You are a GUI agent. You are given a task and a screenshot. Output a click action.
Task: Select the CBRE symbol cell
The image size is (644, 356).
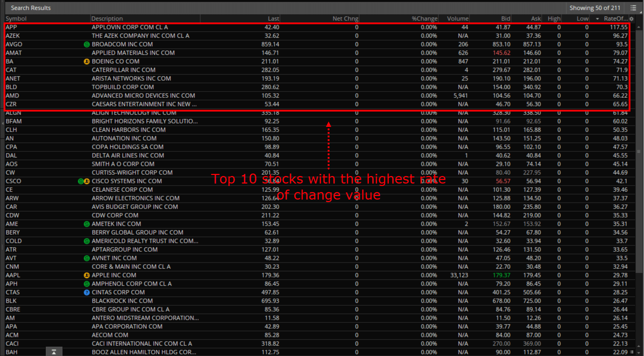pos(13,309)
